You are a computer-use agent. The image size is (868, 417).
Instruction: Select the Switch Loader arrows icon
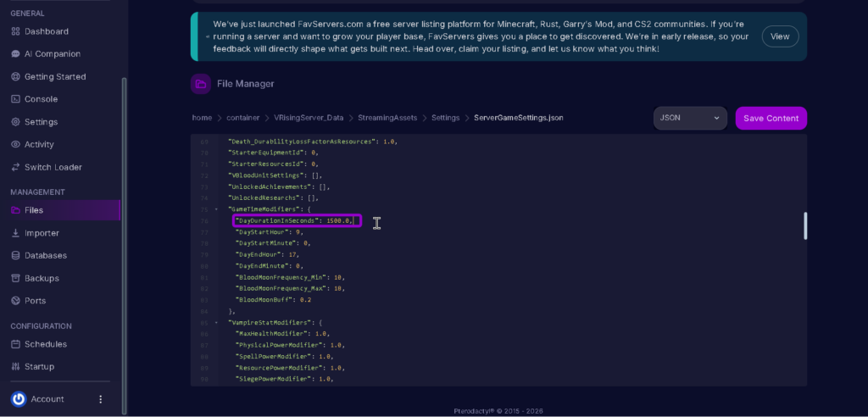tap(15, 167)
